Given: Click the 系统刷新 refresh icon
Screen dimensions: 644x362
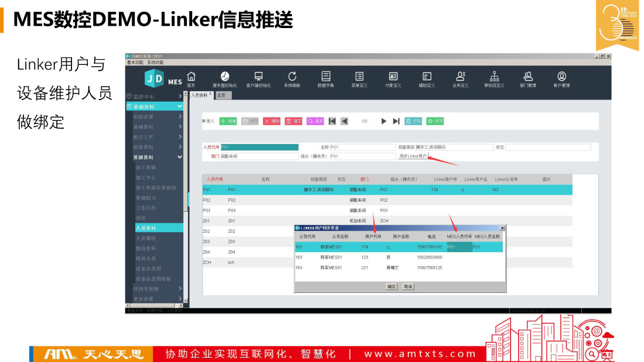Looking at the screenshot, I should 292,78.
